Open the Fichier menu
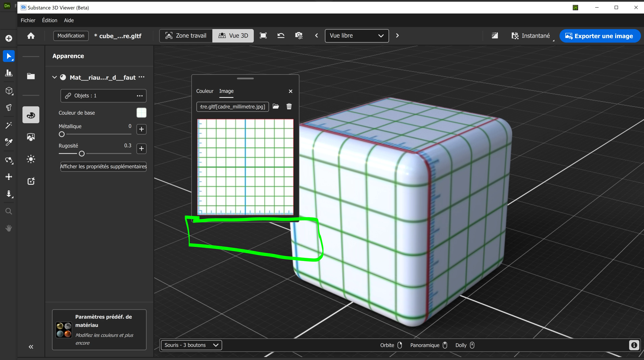This screenshot has width=644, height=360. 28,20
